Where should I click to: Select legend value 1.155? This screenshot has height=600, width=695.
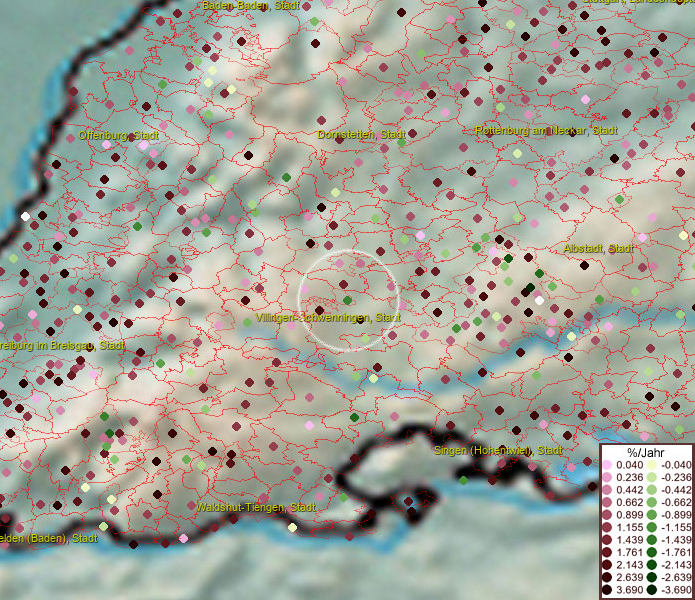(629, 527)
